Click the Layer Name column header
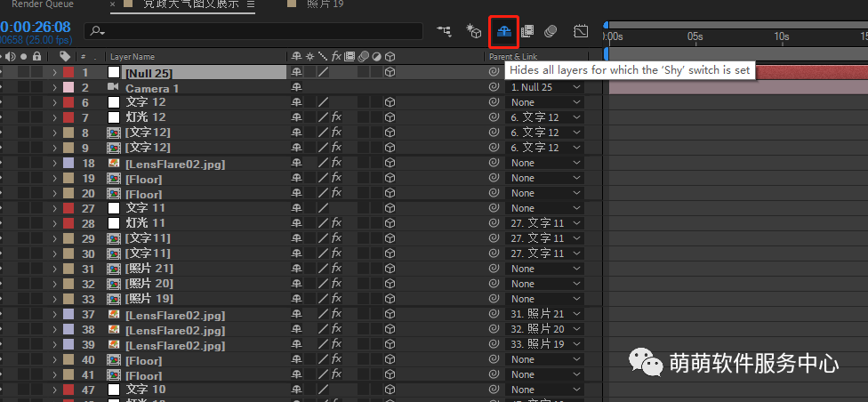Image resolution: width=868 pixels, height=402 pixels. (133, 57)
